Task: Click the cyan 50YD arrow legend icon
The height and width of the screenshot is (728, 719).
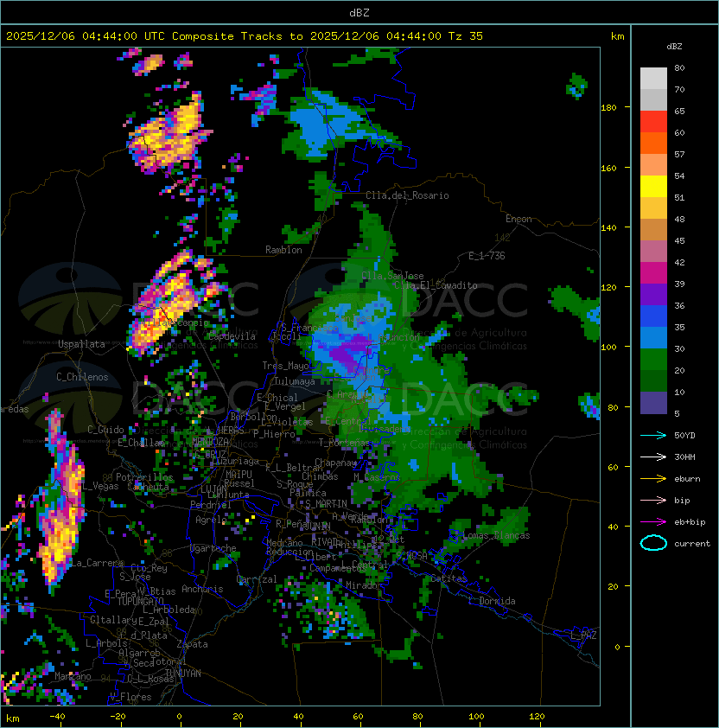Action: [653, 435]
